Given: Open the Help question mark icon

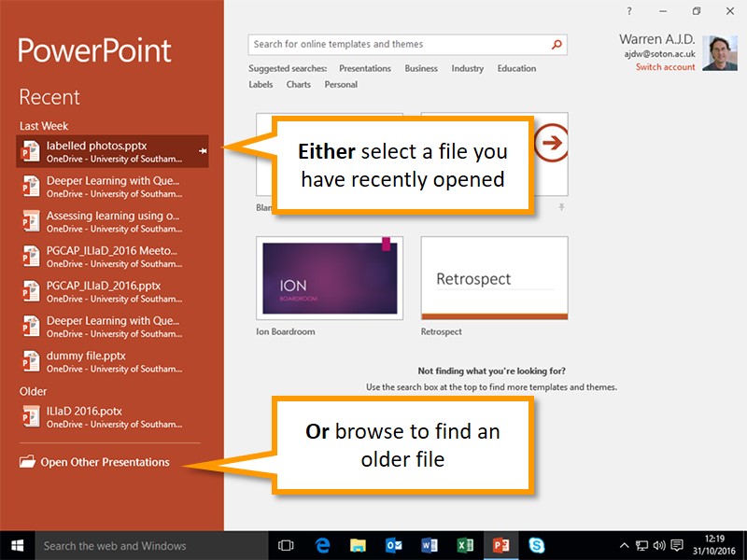Looking at the screenshot, I should (x=629, y=11).
